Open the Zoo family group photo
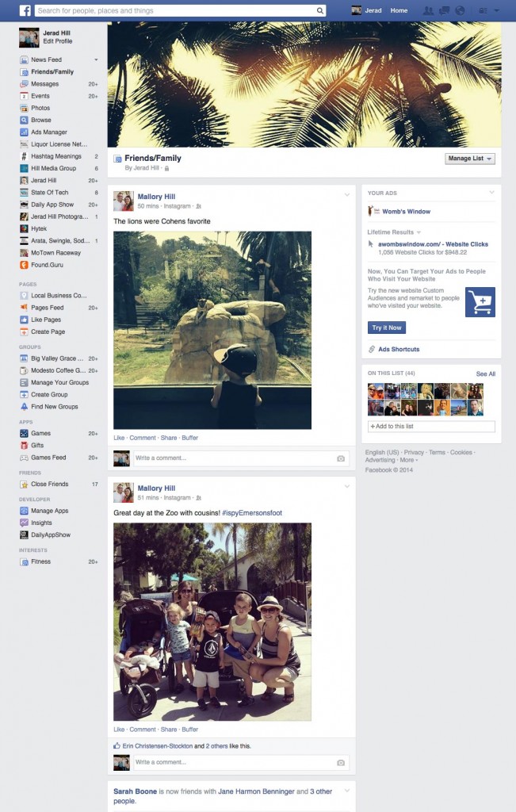The image size is (516, 812). 212,622
